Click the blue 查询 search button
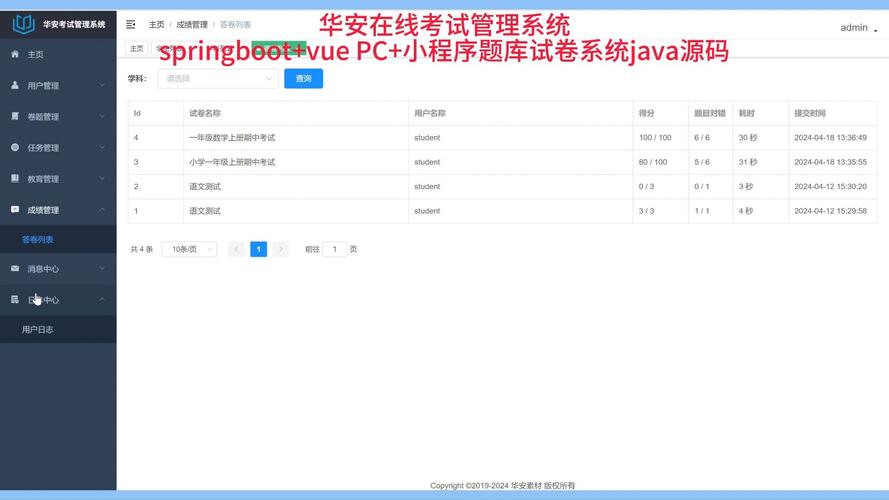The image size is (889, 500). [x=303, y=79]
